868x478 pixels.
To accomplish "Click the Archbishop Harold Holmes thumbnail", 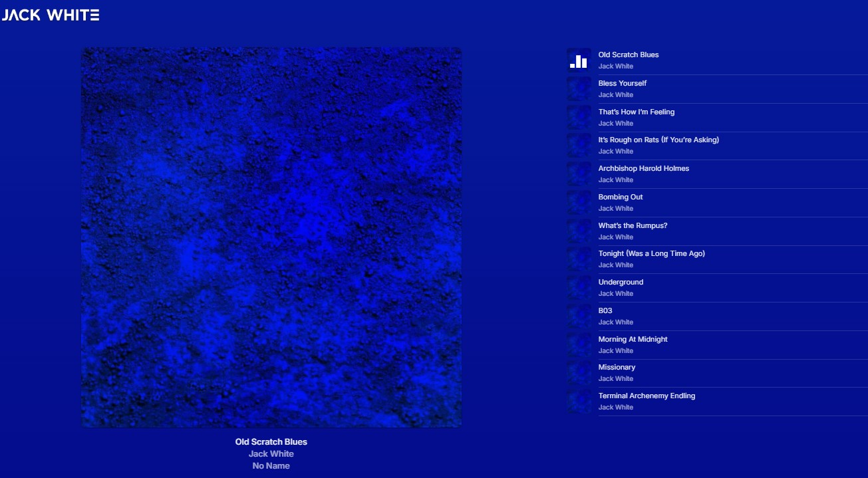I will point(579,174).
